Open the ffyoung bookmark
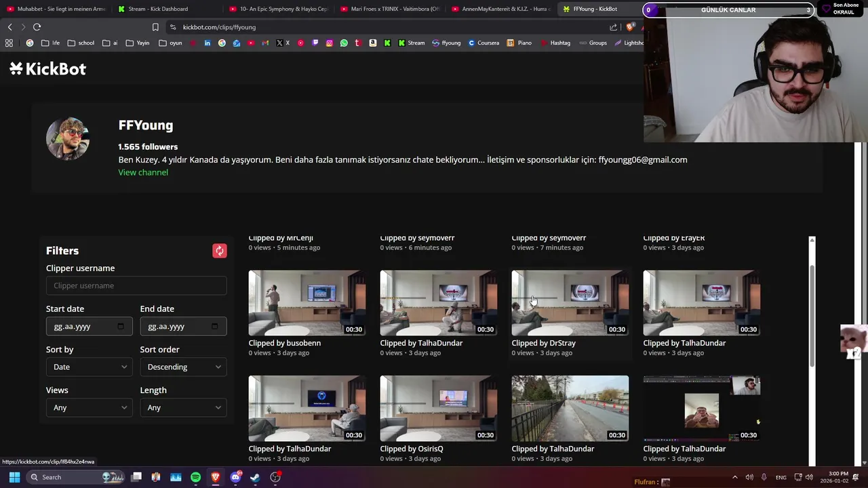Image resolution: width=868 pixels, height=488 pixels. coord(446,43)
